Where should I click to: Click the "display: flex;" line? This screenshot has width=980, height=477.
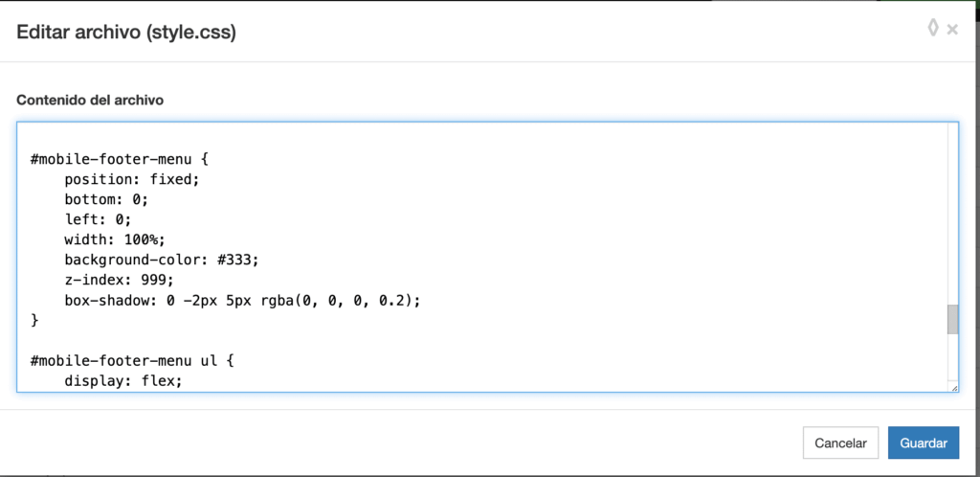click(122, 380)
